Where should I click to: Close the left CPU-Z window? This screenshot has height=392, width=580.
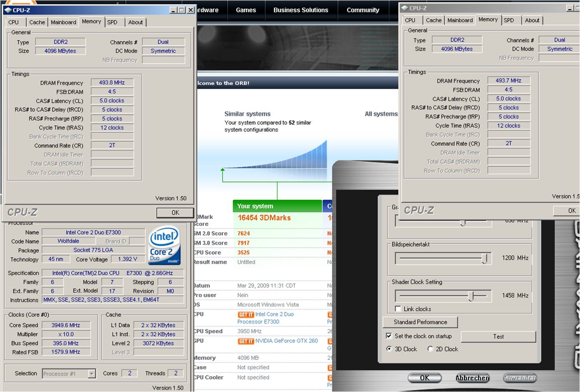tap(191, 10)
